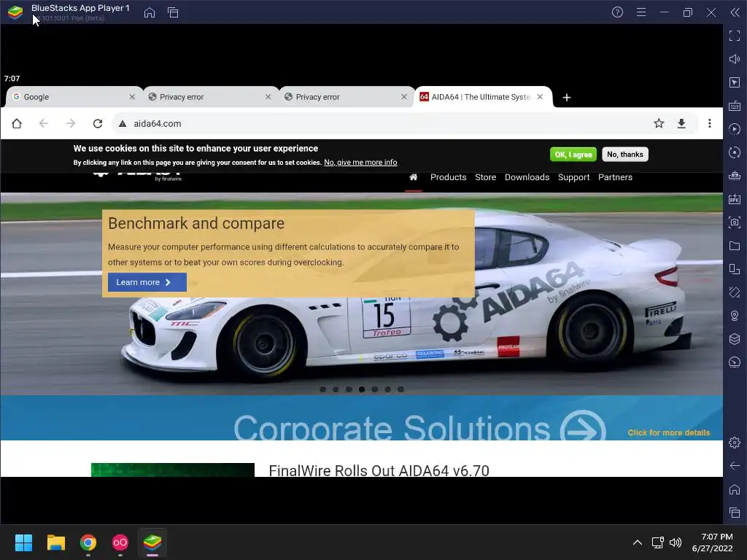Open a new browser tab
Screen dimensions: 747x560
[566, 97]
